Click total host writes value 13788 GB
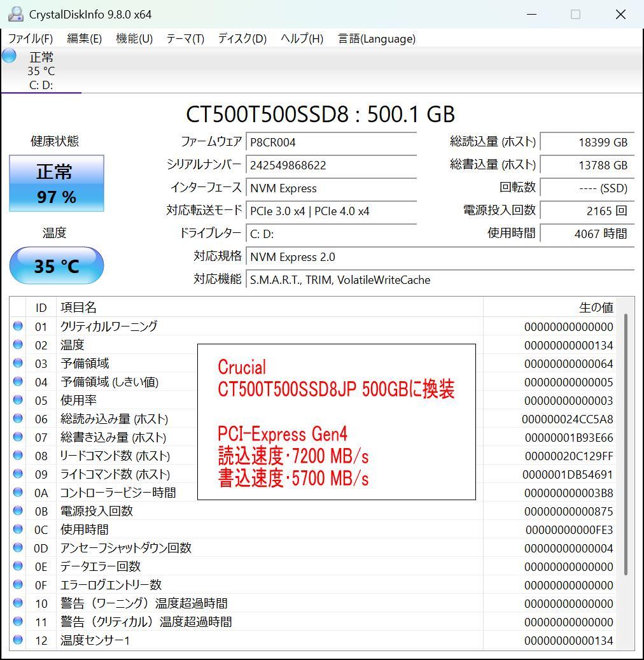This screenshot has height=660, width=644. coord(587,165)
